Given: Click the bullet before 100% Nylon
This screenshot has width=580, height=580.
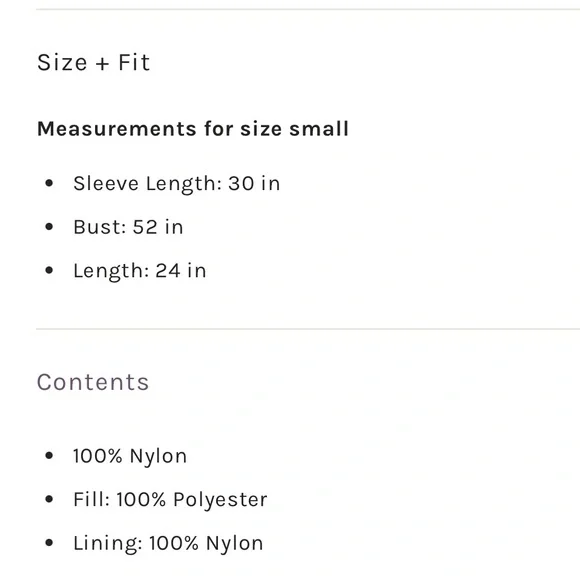Looking at the screenshot, I should point(49,455).
